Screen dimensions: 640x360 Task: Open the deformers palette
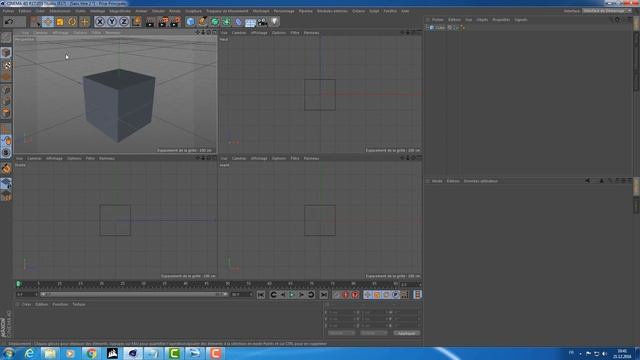coord(238,22)
